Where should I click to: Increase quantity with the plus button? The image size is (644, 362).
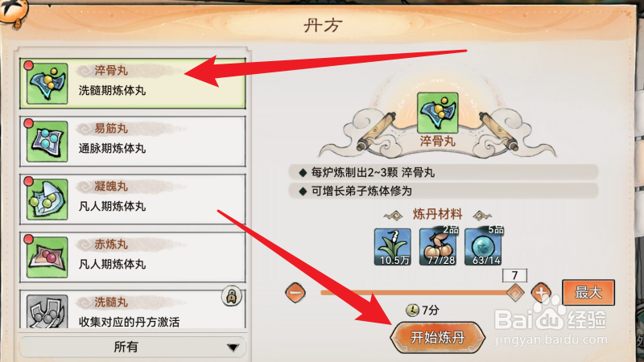tap(541, 293)
